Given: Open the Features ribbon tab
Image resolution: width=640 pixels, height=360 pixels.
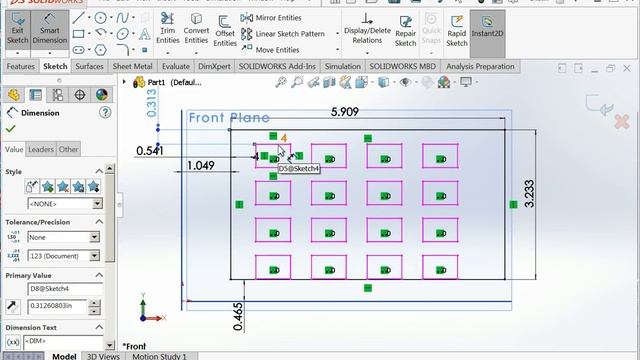Looking at the screenshot, I should tap(20, 66).
